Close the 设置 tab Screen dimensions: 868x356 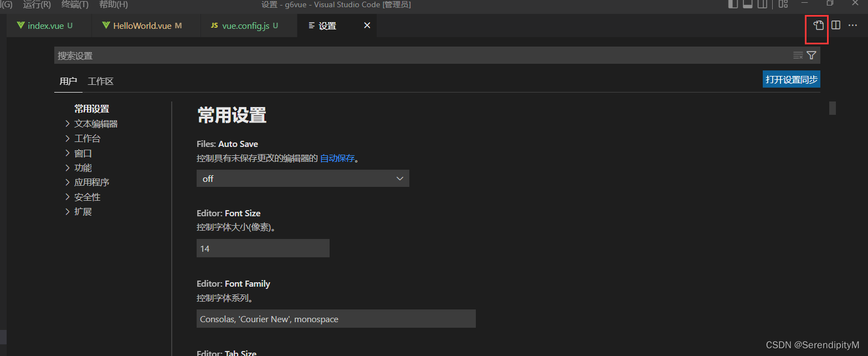367,26
